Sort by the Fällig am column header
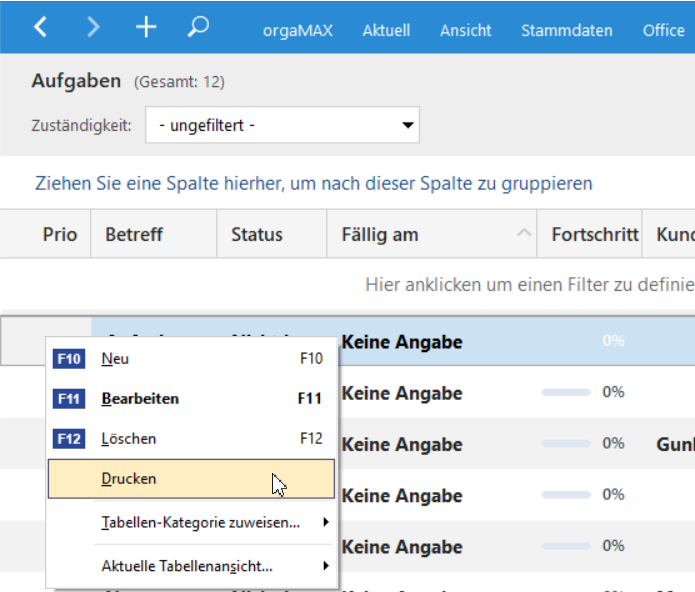 click(x=432, y=234)
